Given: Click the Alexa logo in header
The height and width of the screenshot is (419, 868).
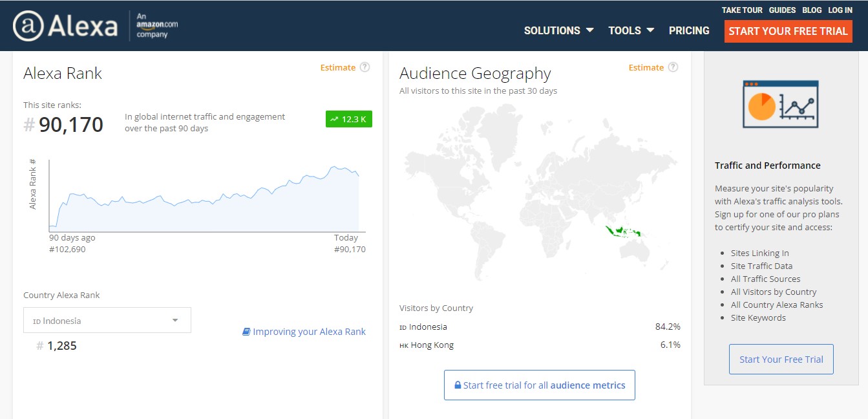Looking at the screenshot, I should pos(65,27).
